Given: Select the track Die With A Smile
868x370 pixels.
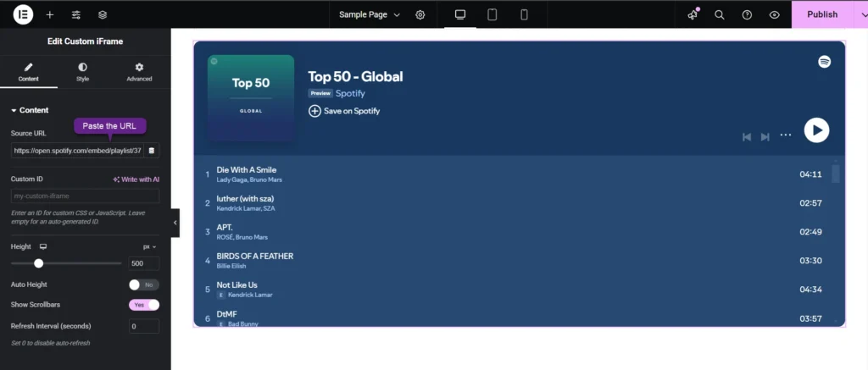Looking at the screenshot, I should [x=247, y=170].
